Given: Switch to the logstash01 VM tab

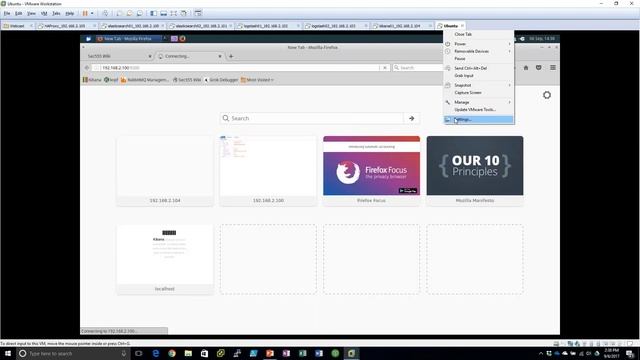Looking at the screenshot, I should pyautogui.click(x=267, y=26).
